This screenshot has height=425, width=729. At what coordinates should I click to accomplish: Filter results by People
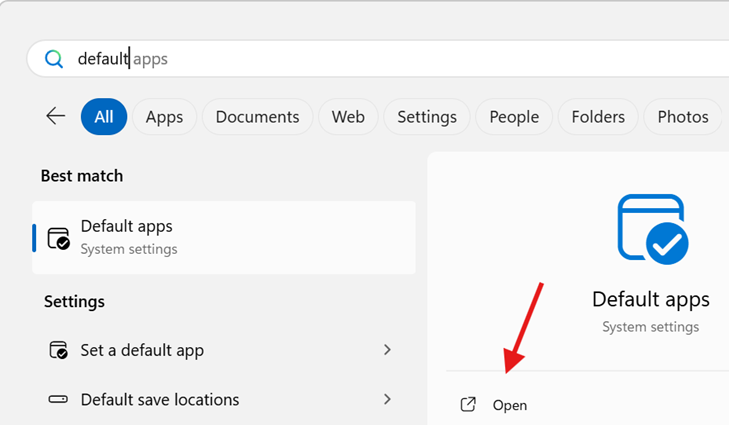point(514,117)
